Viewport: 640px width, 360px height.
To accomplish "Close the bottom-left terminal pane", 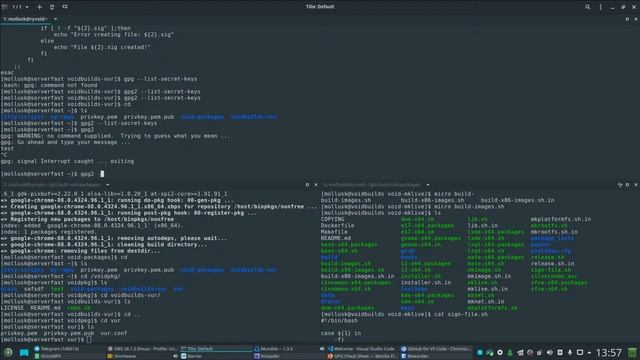I will [x=316, y=185].
